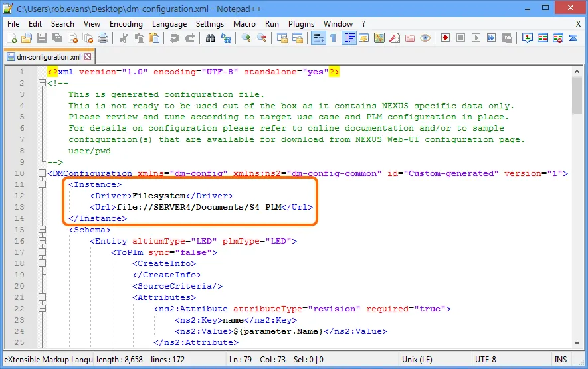Start recording a macro
Image resolution: width=588 pixels, height=369 pixels.
445,38
